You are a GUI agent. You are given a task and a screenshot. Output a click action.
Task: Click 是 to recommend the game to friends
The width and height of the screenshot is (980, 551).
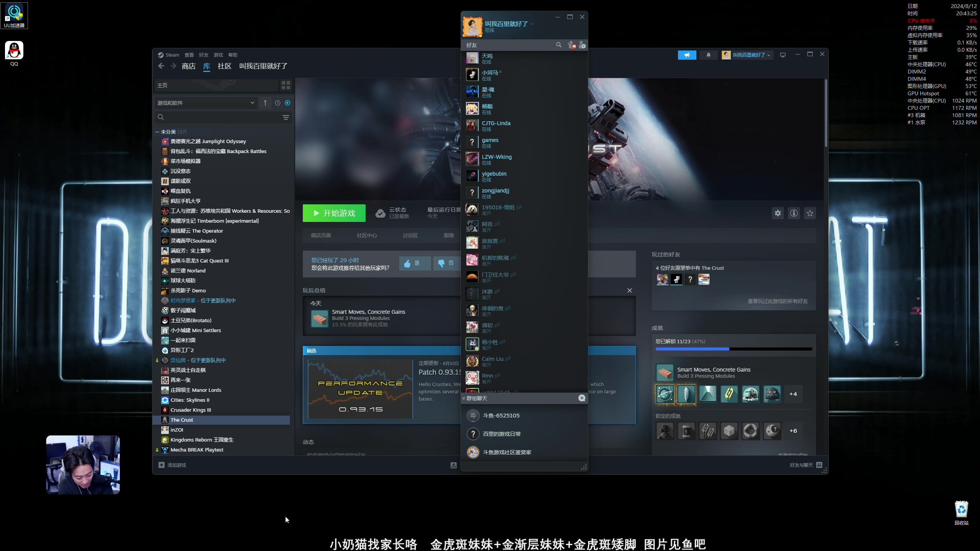[415, 263]
